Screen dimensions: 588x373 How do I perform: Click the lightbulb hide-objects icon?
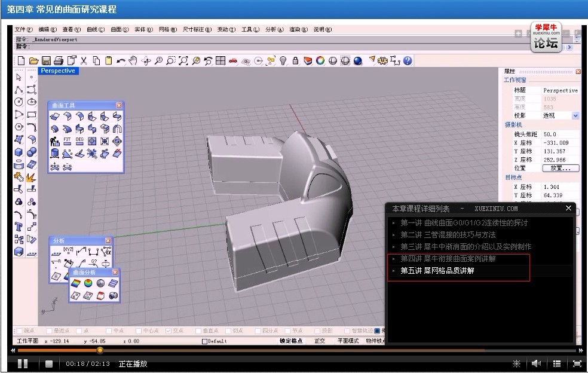(x=283, y=61)
